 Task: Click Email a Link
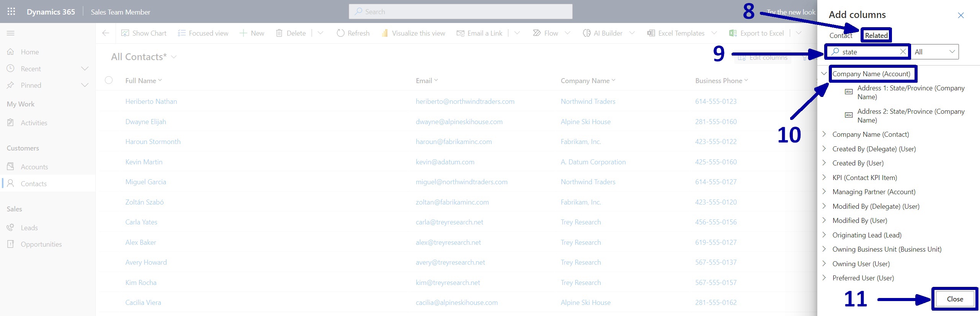point(480,33)
